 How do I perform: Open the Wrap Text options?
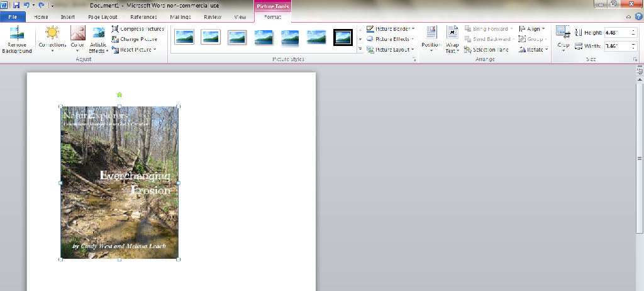point(452,39)
